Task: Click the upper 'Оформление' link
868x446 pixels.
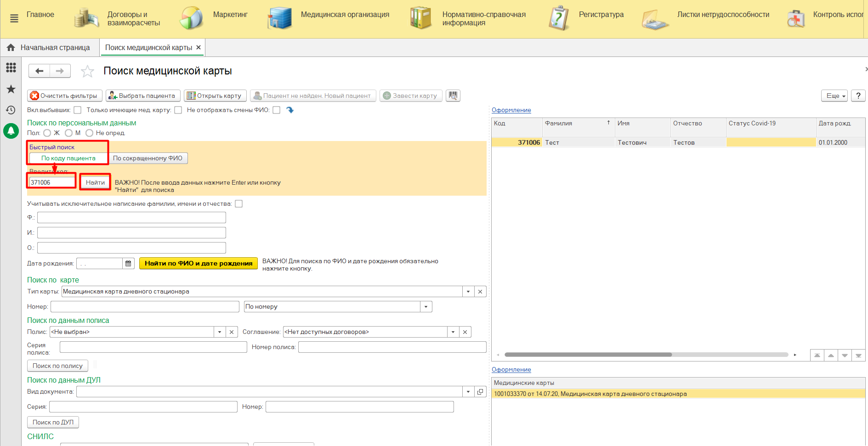Action: click(x=511, y=110)
